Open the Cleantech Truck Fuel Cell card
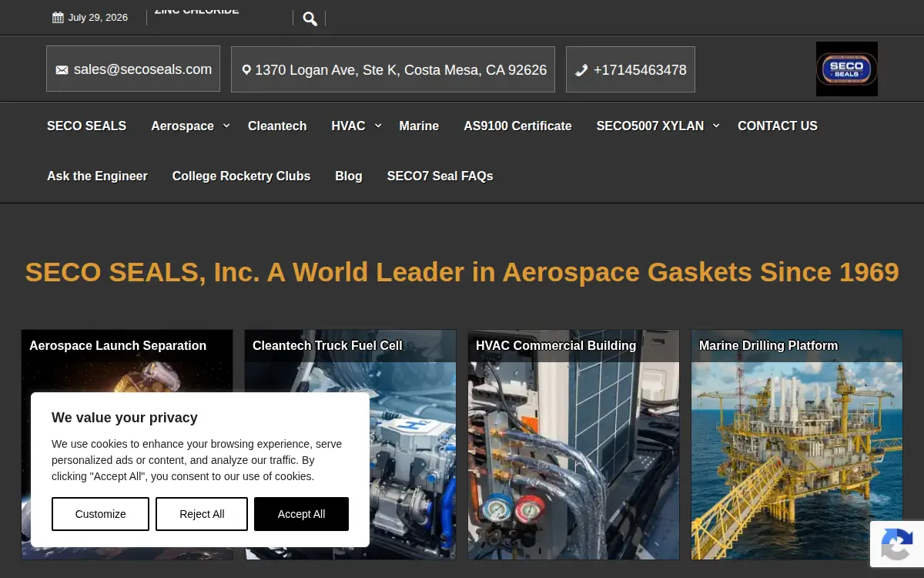This screenshot has width=924, height=578. coord(350,445)
